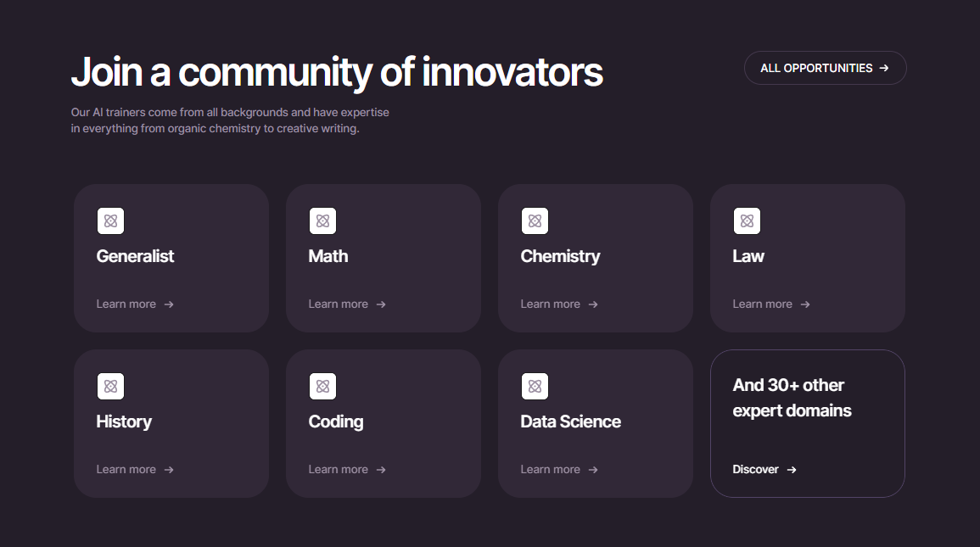Open the All Opportunities button
The width and height of the screenshot is (980, 547).
tap(825, 68)
